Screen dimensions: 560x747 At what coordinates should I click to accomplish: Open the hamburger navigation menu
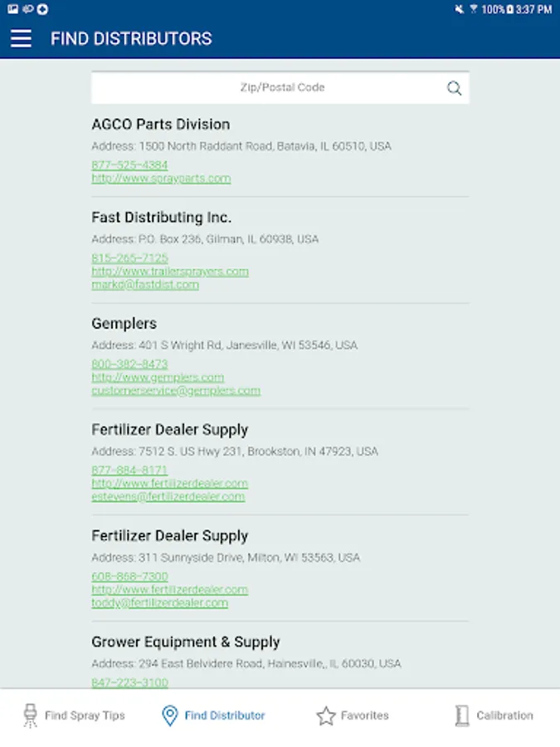21,38
